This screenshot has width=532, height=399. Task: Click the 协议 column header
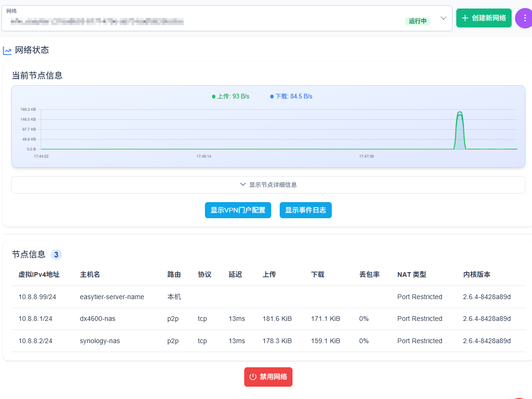pyautogui.click(x=204, y=275)
